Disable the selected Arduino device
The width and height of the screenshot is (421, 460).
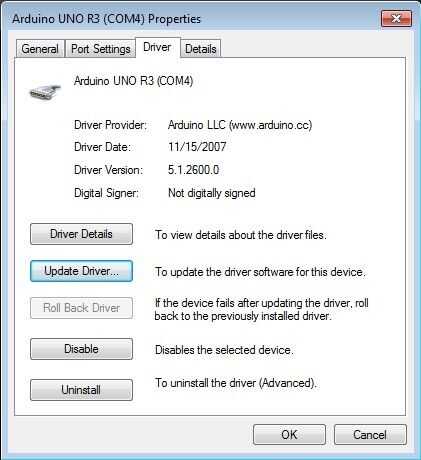pyautogui.click(x=81, y=349)
